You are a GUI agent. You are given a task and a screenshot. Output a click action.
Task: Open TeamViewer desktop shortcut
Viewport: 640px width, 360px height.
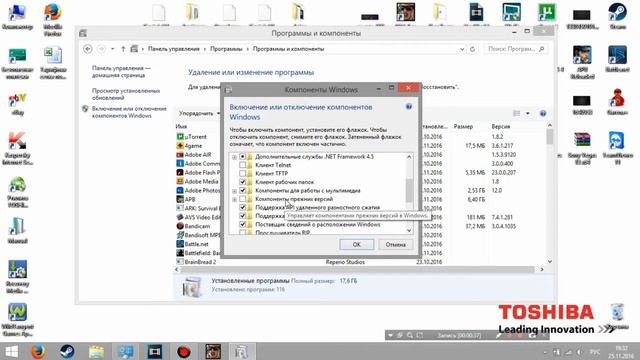[x=617, y=148]
